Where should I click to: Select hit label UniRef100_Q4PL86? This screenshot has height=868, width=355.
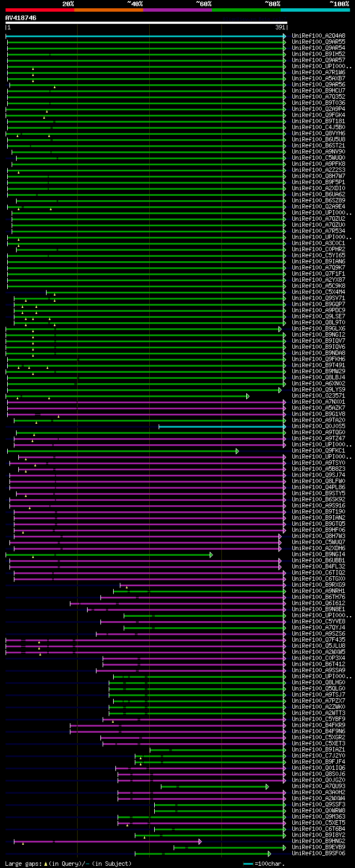[318, 488]
